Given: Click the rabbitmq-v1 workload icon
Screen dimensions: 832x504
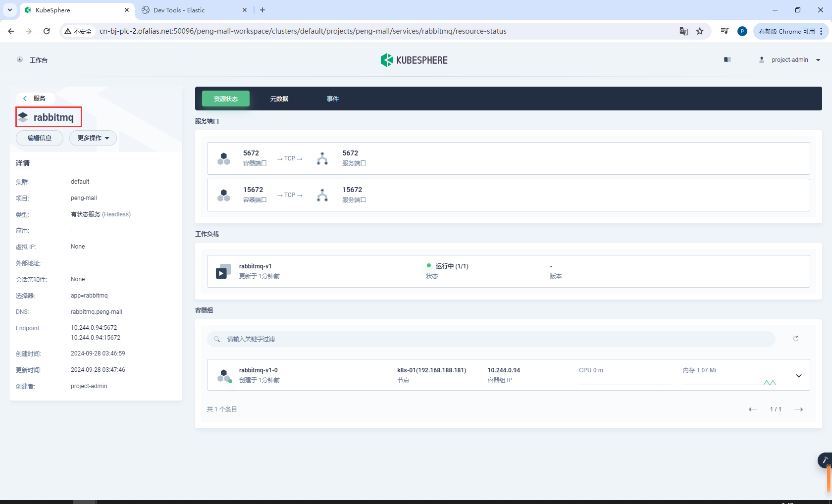Looking at the screenshot, I should [223, 271].
